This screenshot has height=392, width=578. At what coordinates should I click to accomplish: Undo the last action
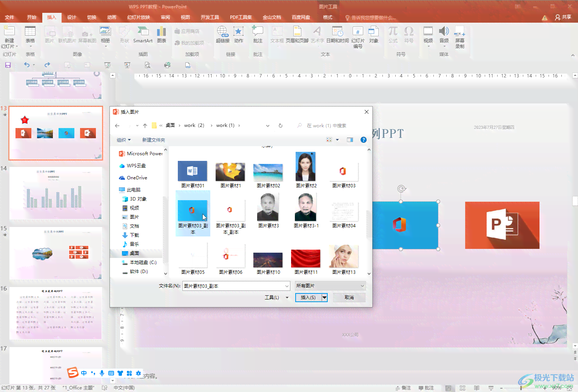tap(27, 65)
